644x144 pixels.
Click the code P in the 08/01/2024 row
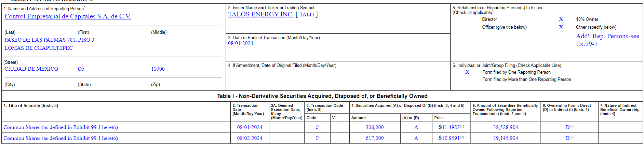[317, 127]
